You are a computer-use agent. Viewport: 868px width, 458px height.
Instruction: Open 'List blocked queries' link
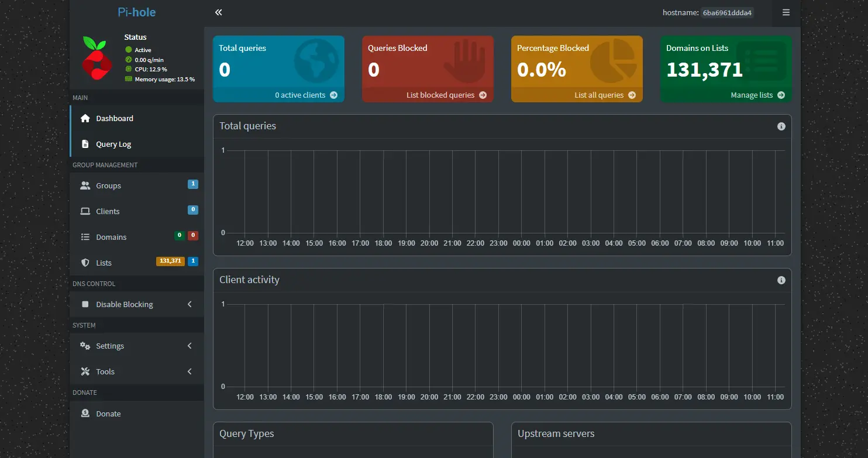[446, 95]
